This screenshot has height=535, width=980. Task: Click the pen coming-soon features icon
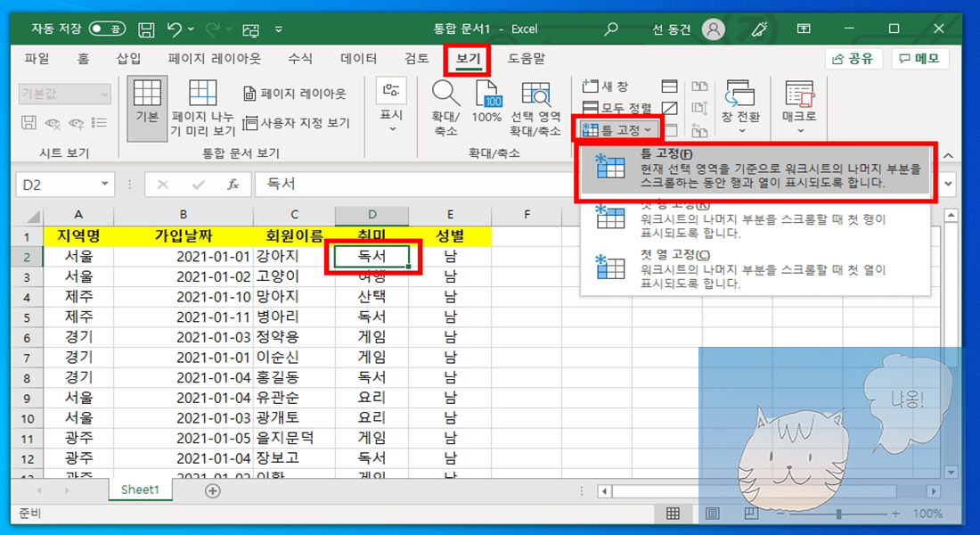tap(759, 29)
